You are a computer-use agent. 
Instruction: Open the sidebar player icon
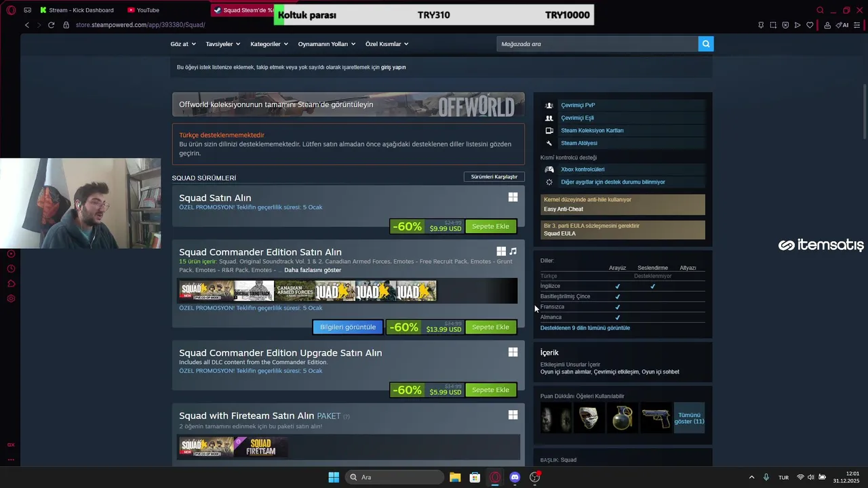(11, 253)
